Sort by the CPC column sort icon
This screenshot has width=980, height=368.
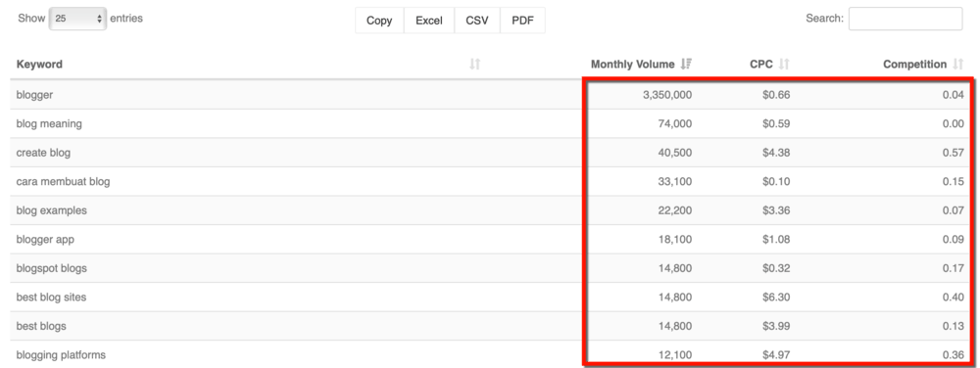784,64
